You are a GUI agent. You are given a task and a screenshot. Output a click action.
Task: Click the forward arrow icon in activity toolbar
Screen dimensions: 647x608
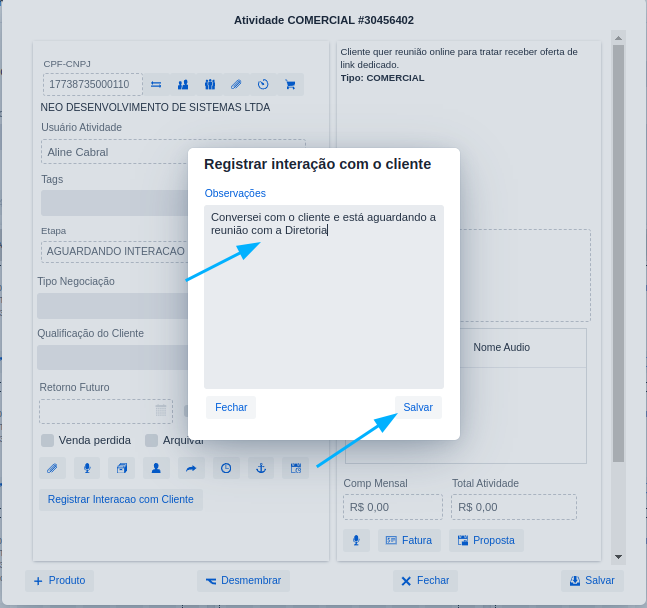coord(191,468)
